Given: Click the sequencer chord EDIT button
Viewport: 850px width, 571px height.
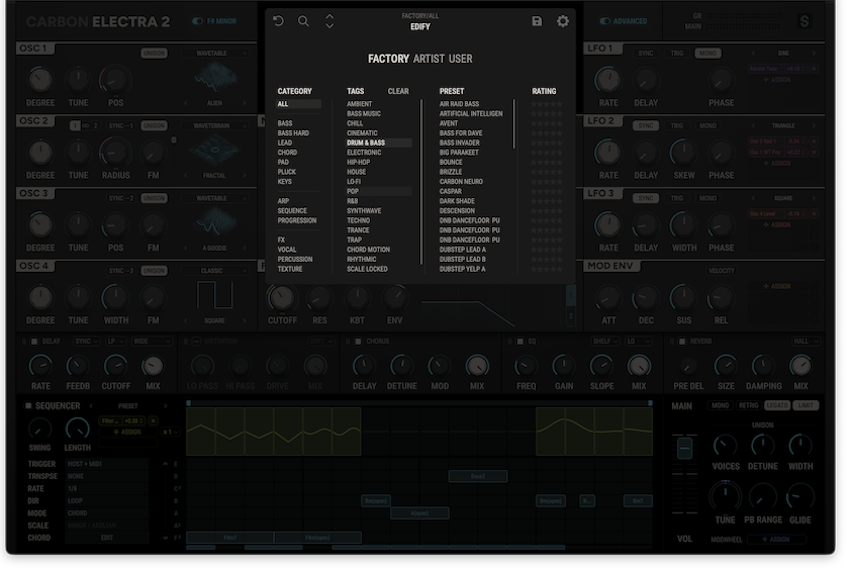Looking at the screenshot, I should click(107, 538).
